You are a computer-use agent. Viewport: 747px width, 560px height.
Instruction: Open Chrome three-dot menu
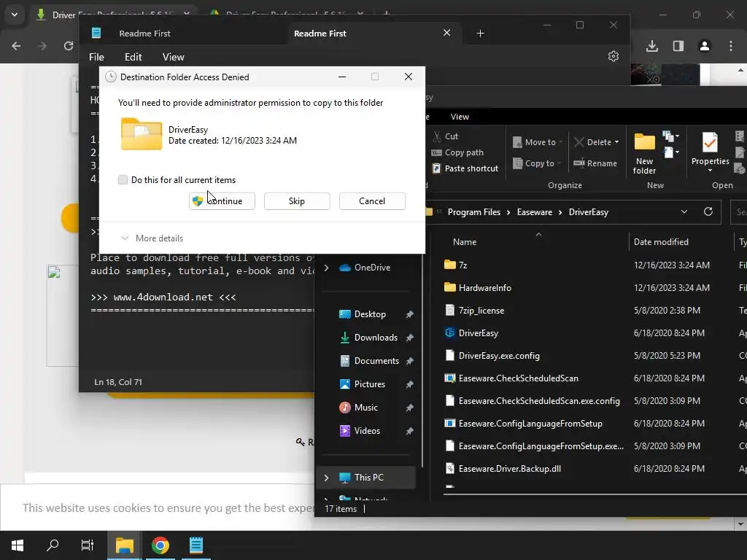click(x=731, y=46)
